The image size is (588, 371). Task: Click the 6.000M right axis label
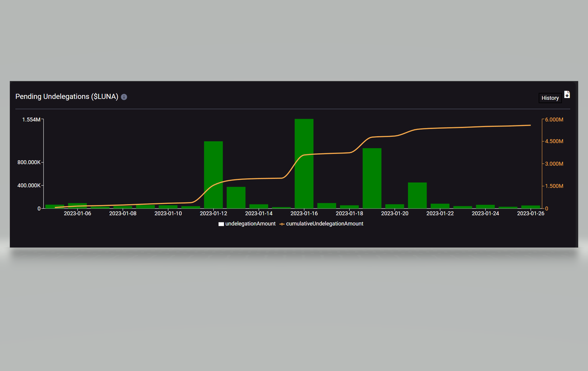pos(554,120)
